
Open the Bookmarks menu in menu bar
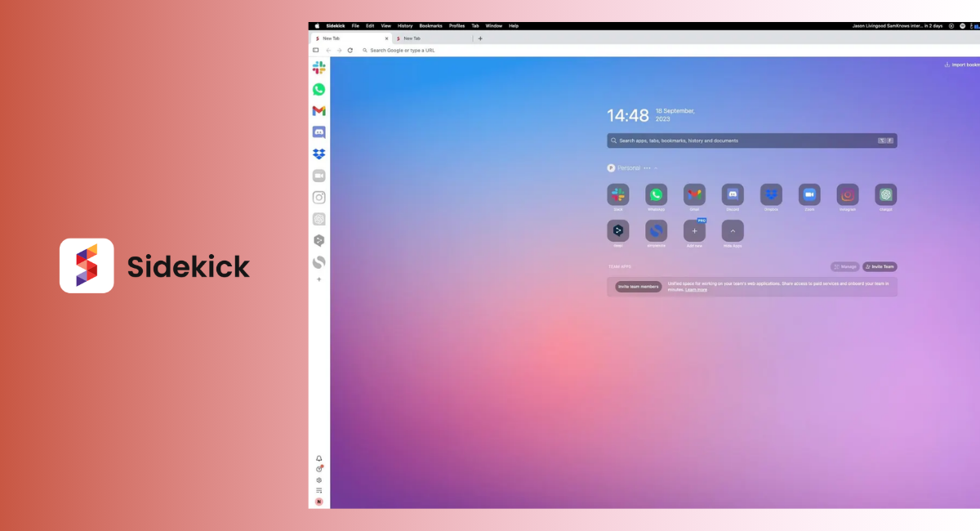coord(430,25)
